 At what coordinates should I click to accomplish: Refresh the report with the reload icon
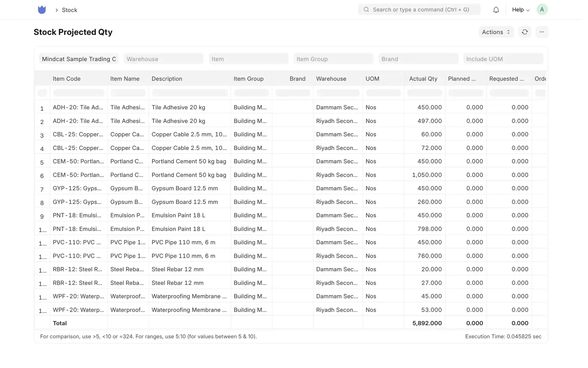click(525, 32)
